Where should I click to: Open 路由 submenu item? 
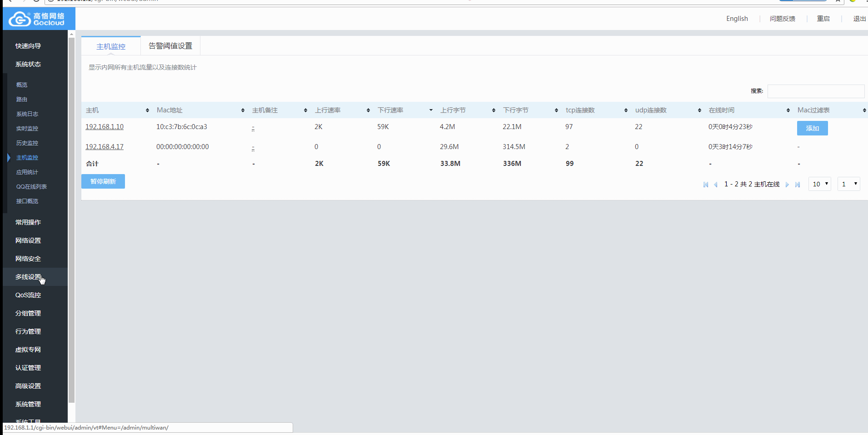[x=22, y=100]
